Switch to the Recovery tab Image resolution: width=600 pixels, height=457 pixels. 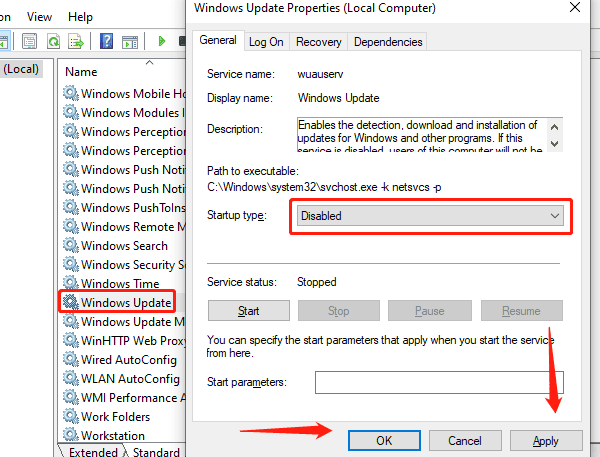tap(318, 42)
